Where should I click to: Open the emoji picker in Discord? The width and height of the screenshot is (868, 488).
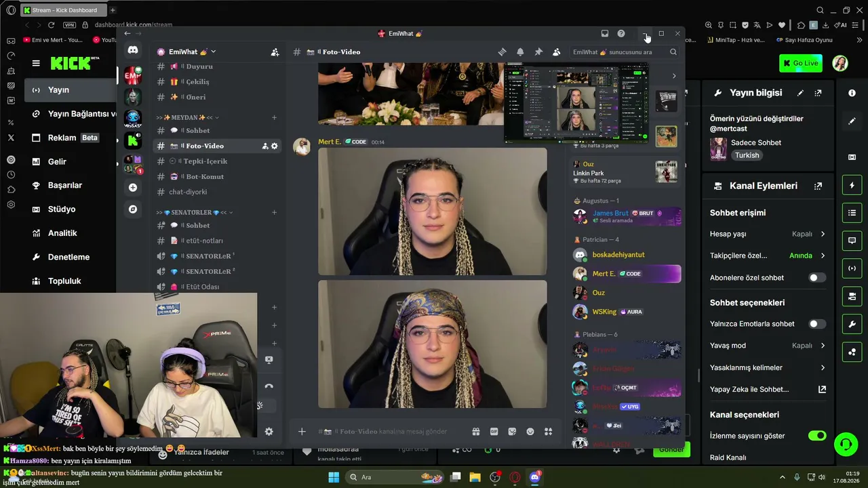(x=530, y=432)
